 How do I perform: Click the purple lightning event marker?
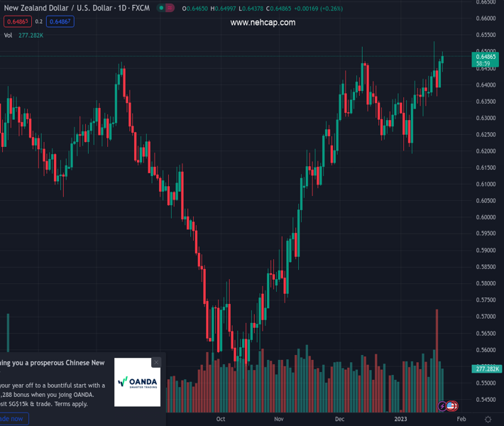point(443,406)
